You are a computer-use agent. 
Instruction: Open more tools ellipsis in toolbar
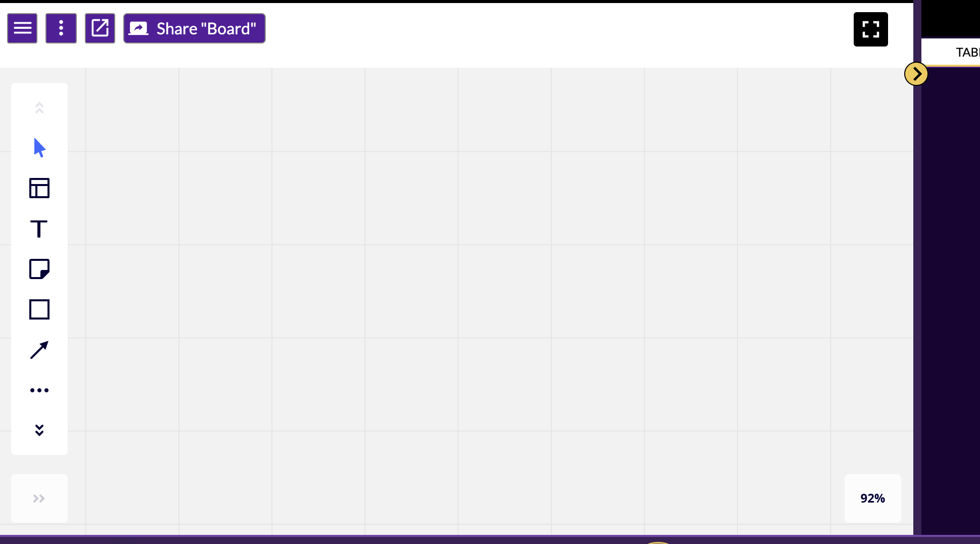39,390
